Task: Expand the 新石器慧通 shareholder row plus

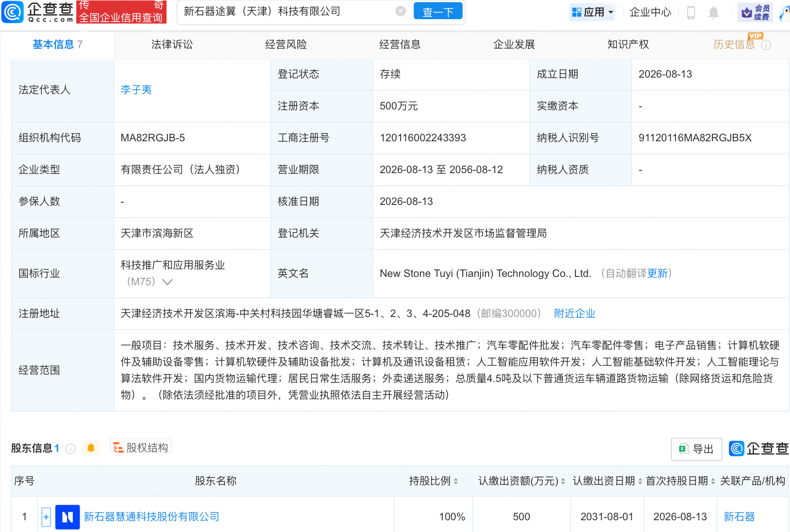Action: pos(46,517)
